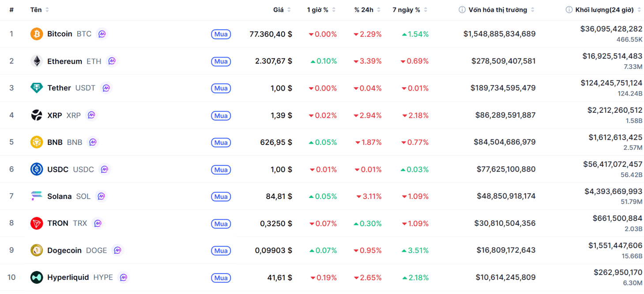Open the TRON name link
This screenshot has width=644, height=294.
(58, 223)
